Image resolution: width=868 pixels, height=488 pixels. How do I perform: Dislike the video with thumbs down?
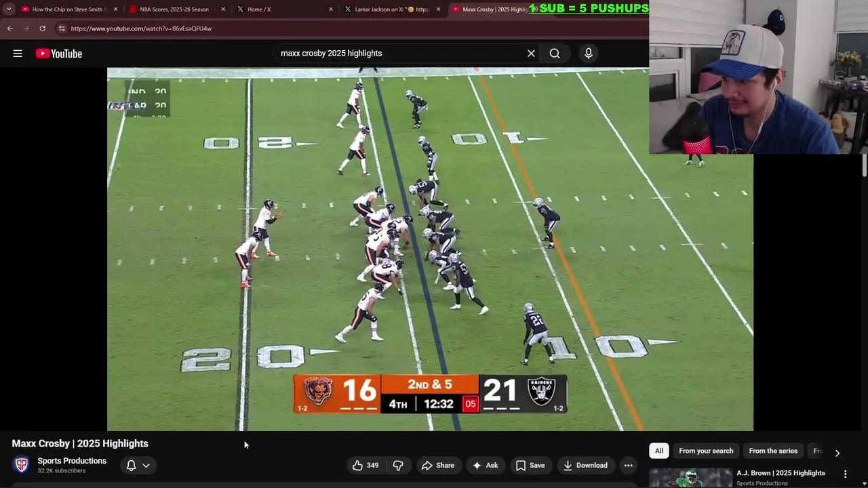[x=398, y=465]
